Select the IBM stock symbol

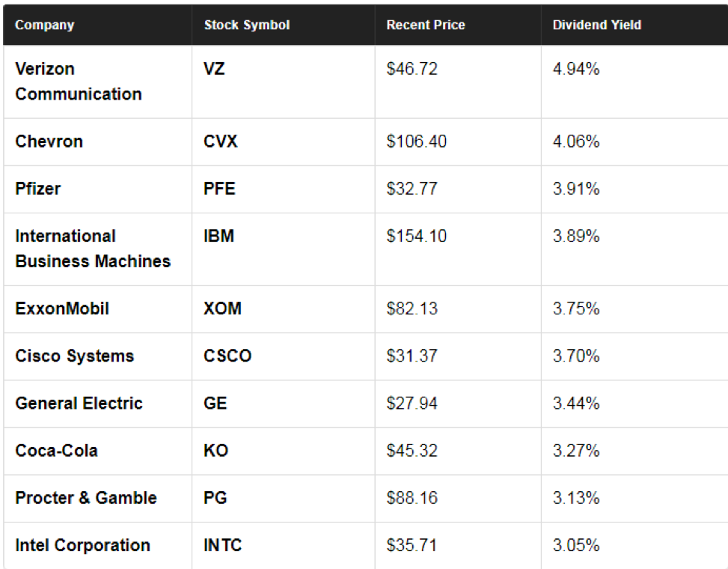(218, 236)
